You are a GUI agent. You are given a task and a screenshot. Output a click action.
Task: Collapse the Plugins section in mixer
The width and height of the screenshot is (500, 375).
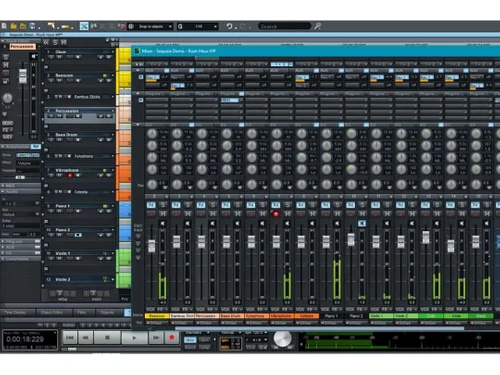pyautogui.click(x=138, y=94)
